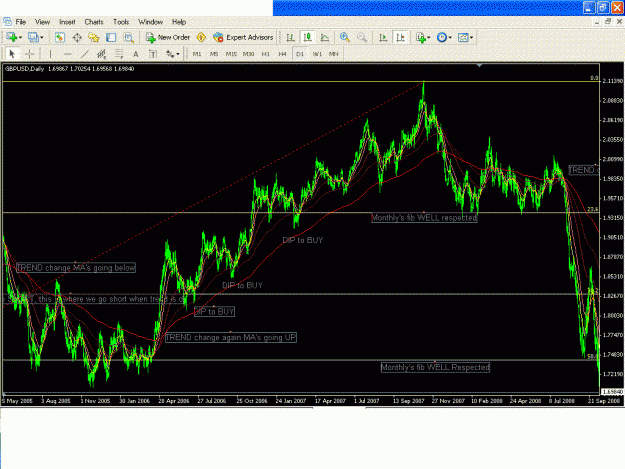Zoom in on the chart
625x469 pixels.
coord(345,37)
